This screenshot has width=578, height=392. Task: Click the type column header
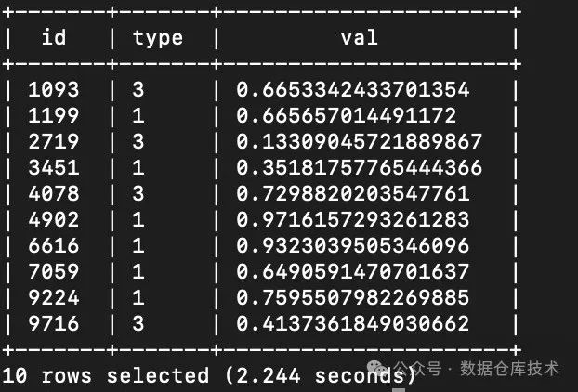158,38
